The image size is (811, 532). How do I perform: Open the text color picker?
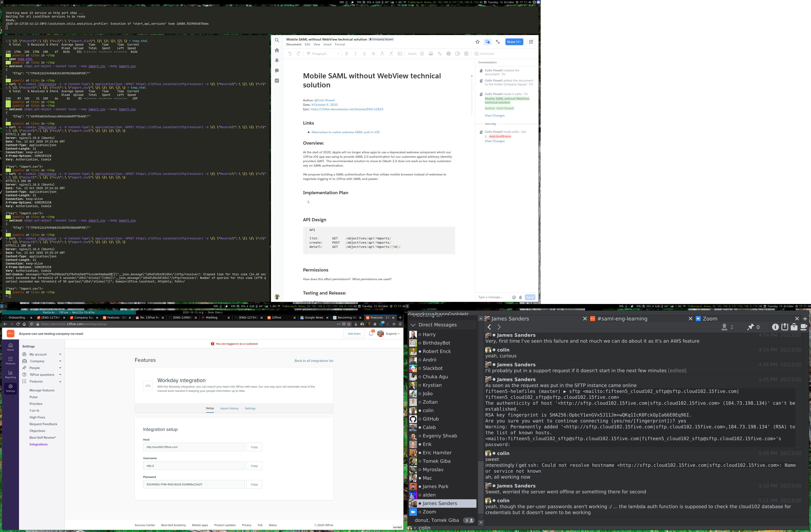[x=382, y=54]
